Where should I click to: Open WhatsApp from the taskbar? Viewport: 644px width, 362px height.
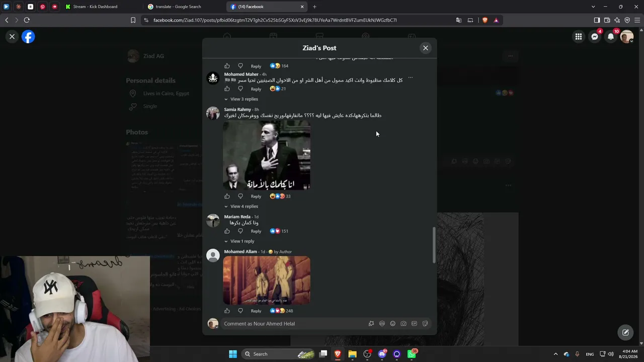click(412, 354)
